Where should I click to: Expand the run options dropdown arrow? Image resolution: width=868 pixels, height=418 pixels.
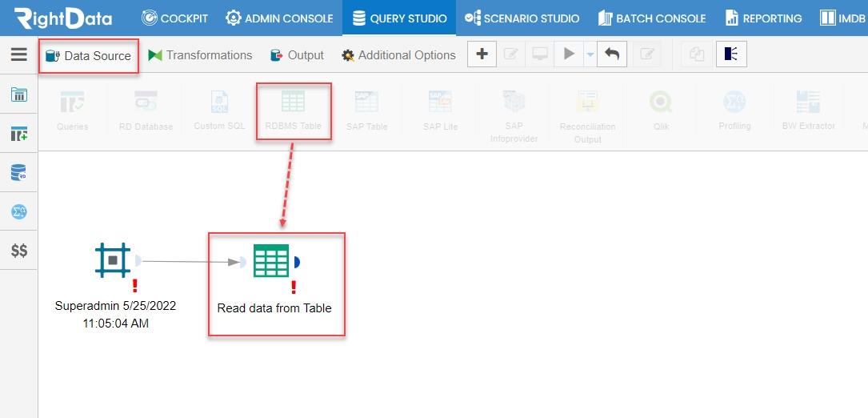[590, 54]
